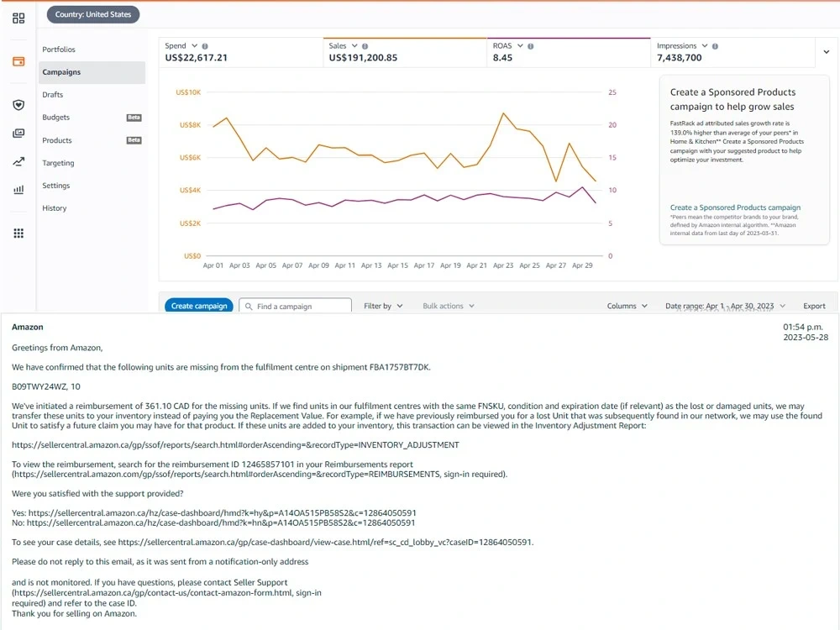Viewport: 840px width, 630px height.
Task: Click the Beta badge beside Budgets
Action: 134,118
